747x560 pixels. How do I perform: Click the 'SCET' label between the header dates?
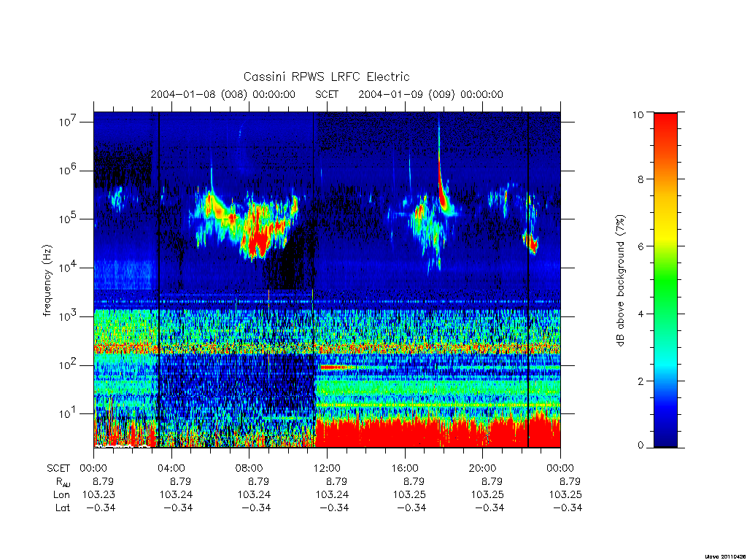tap(327, 94)
